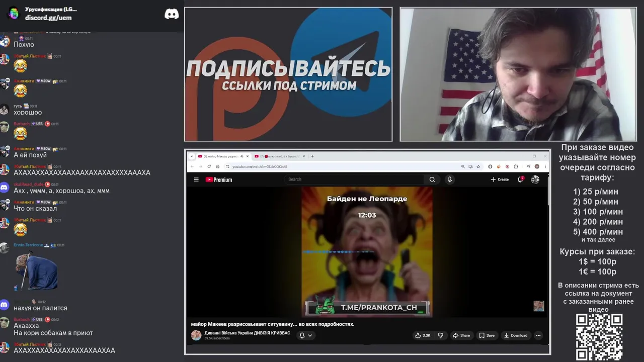
Task: View site information icon beside URL
Action: pos(227,166)
